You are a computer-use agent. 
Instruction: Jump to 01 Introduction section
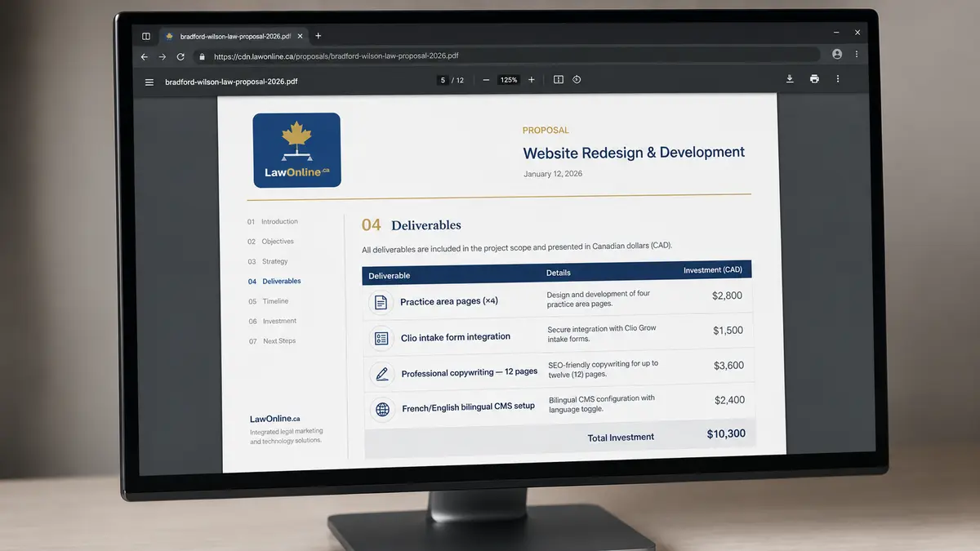pyautogui.click(x=273, y=221)
